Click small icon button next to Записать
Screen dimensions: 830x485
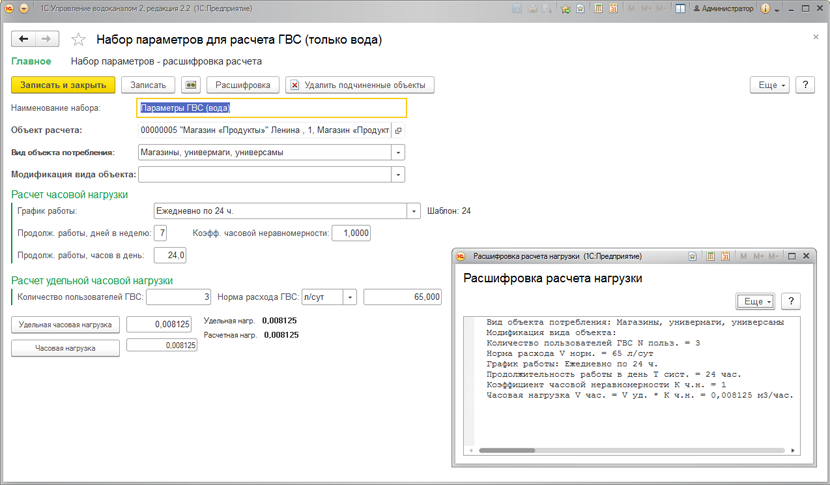tap(192, 85)
